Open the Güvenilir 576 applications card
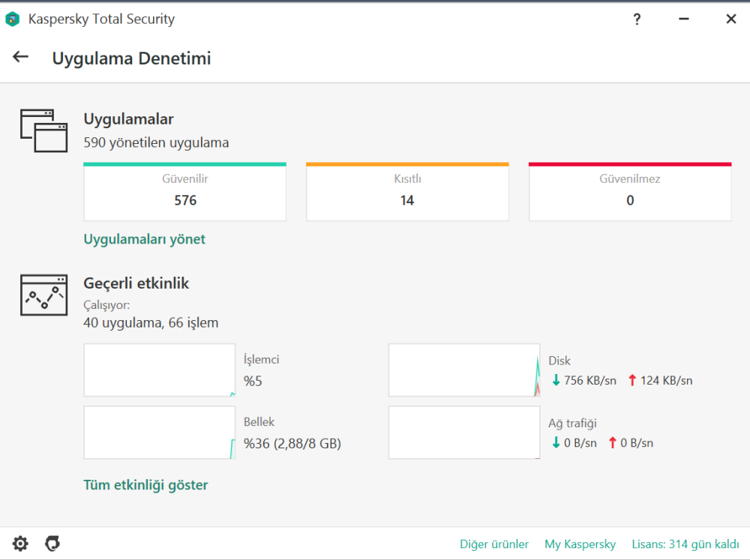750x560 pixels. click(184, 192)
